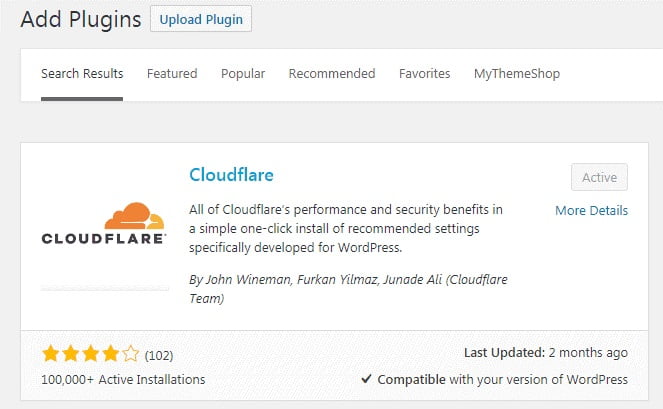Click the Cloudflare plugin description text
This screenshot has width=663, height=409.
346,228
